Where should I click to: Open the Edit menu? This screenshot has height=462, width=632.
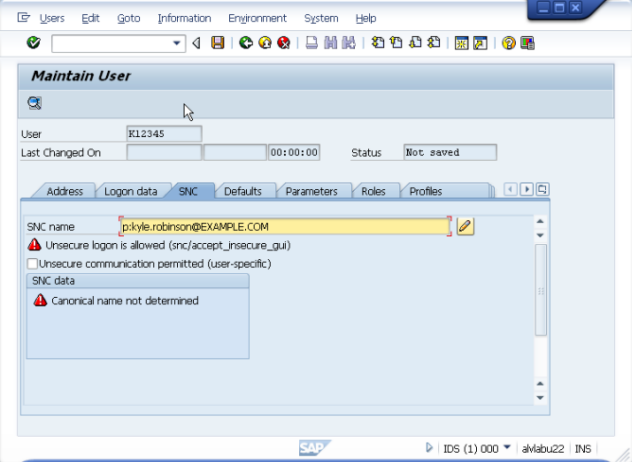point(90,19)
